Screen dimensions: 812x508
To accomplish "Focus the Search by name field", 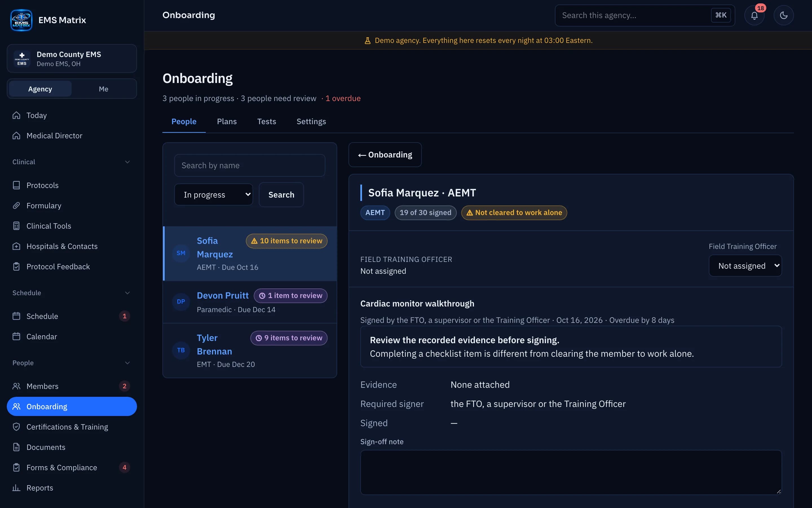I will [x=250, y=165].
